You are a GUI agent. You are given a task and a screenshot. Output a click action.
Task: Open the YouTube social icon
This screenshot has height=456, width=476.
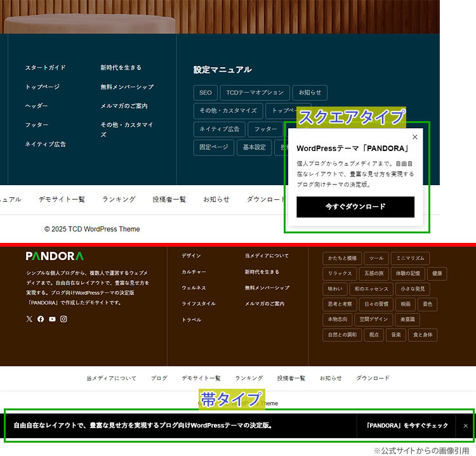tap(52, 319)
